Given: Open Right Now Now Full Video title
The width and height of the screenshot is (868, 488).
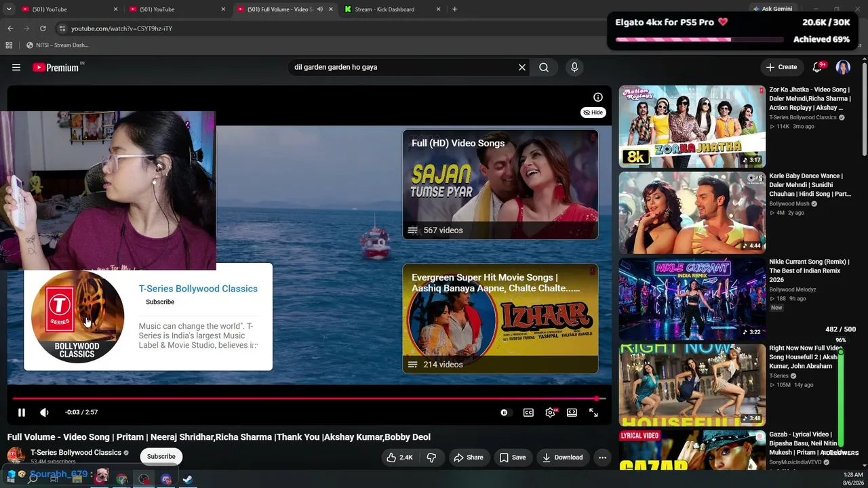Looking at the screenshot, I should pyautogui.click(x=806, y=357).
